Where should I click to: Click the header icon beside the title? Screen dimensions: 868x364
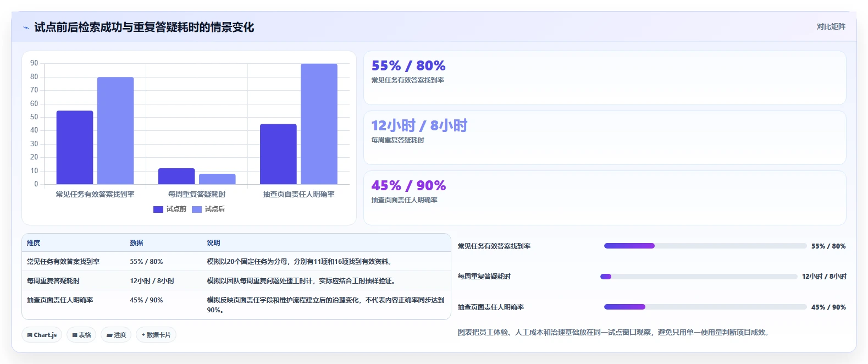click(26, 27)
